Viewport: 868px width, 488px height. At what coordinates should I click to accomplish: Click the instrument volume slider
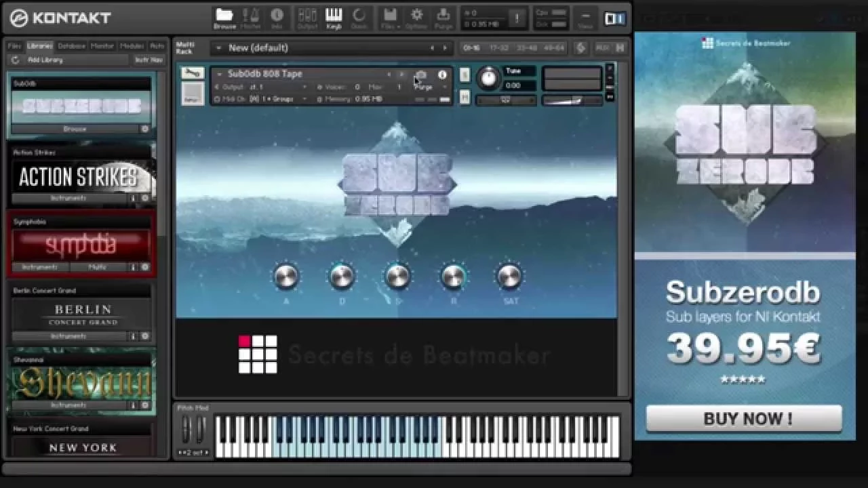tap(572, 100)
